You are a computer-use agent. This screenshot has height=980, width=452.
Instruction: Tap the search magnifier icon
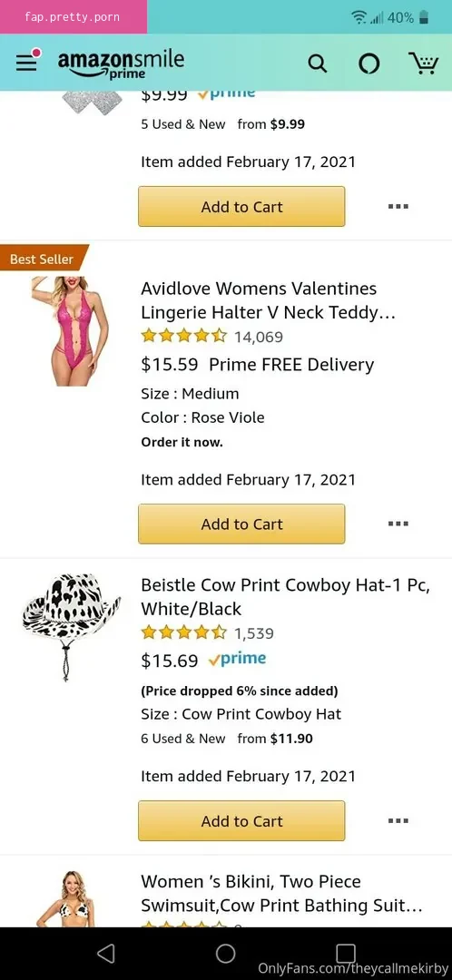(318, 64)
